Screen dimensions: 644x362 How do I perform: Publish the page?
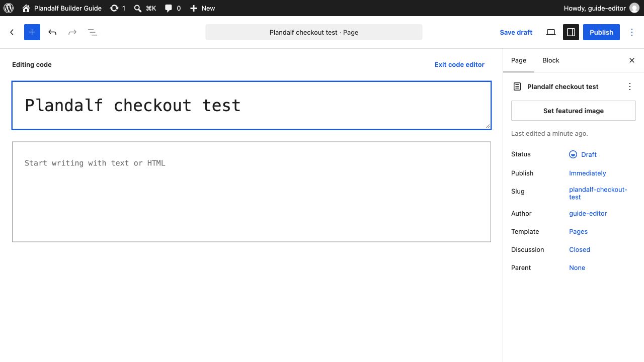[x=601, y=32]
